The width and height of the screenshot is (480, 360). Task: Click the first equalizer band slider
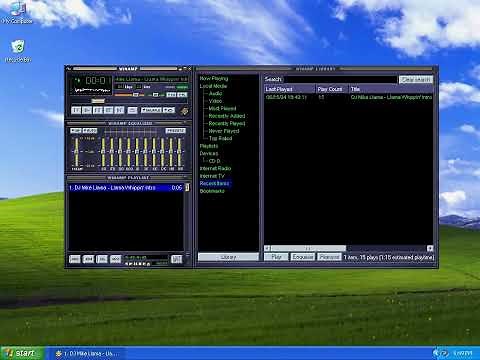point(103,152)
